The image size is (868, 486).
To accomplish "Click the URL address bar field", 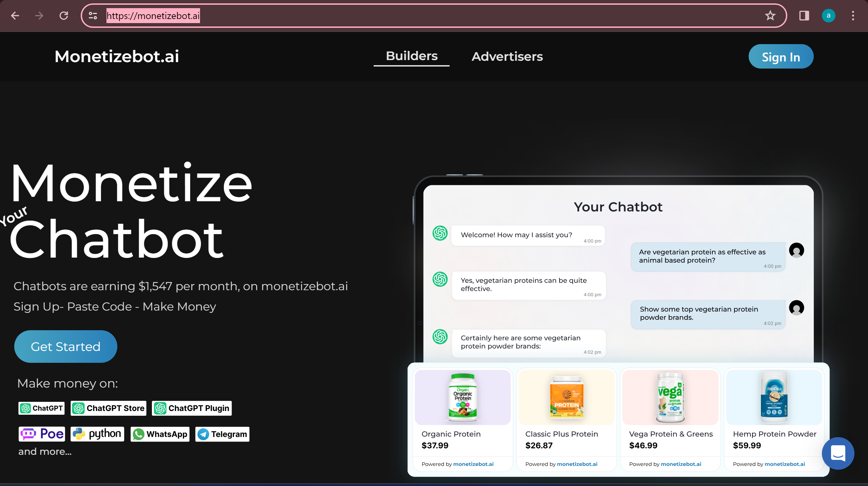I will tap(407, 16).
